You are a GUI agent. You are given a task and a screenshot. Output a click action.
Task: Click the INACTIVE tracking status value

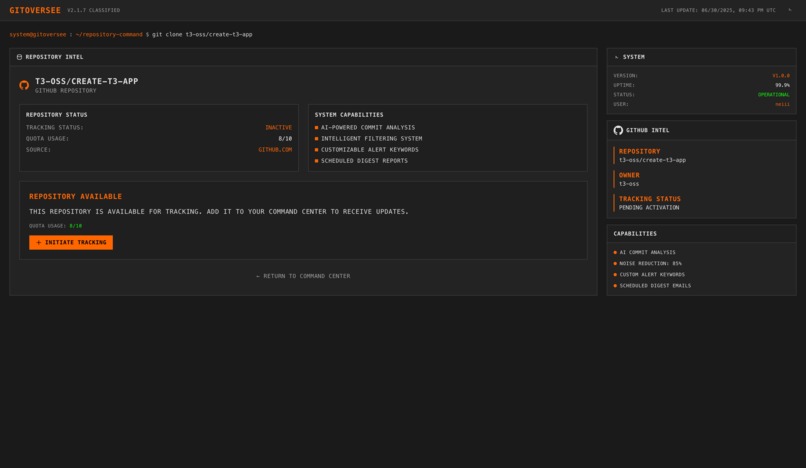[x=279, y=128]
